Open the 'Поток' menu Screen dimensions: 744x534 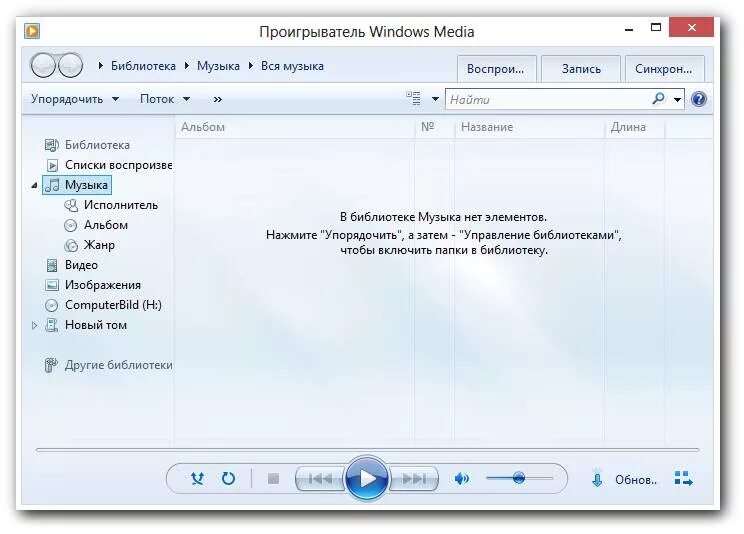[x=165, y=99]
